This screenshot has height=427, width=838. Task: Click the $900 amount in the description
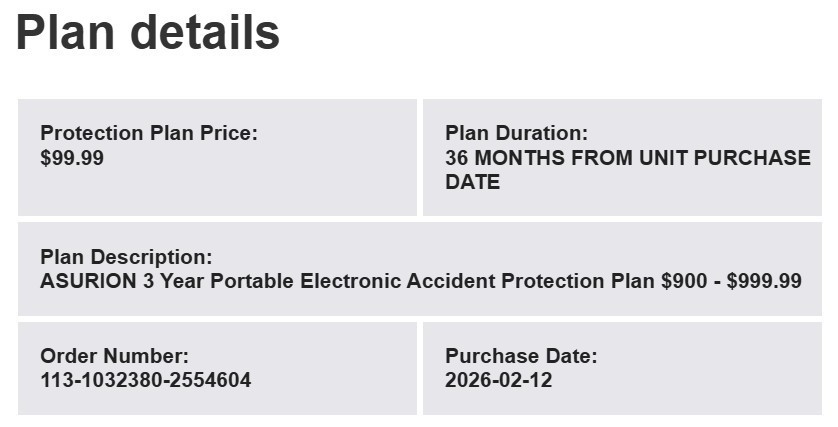click(x=682, y=281)
